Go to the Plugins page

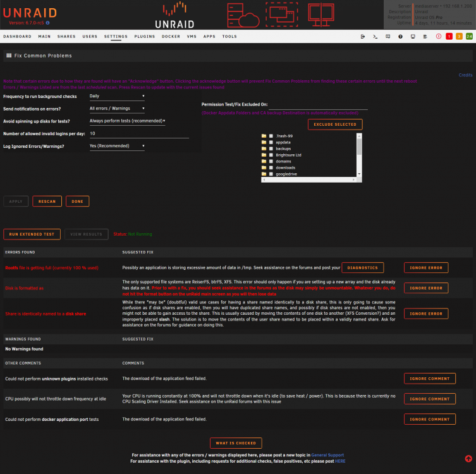click(x=145, y=37)
